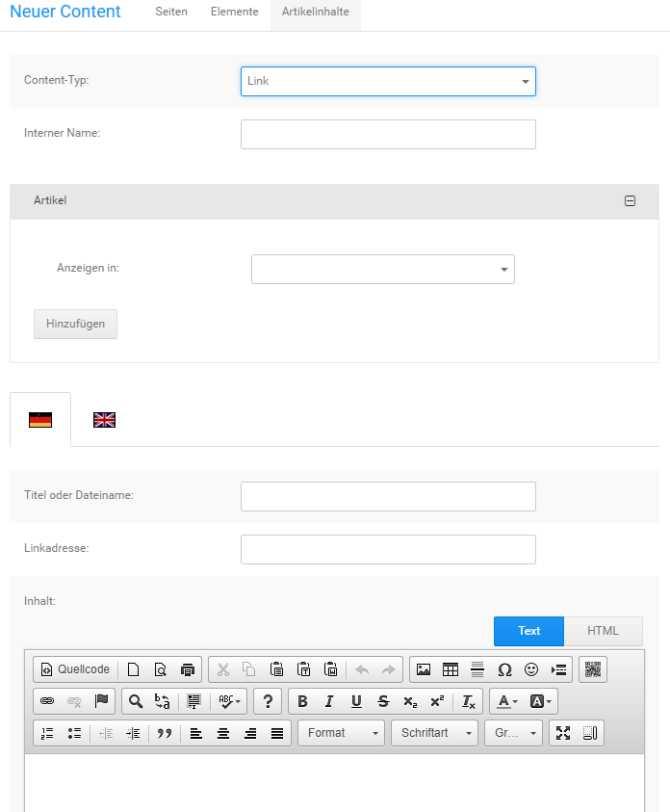The image size is (670, 812).
Task: Insert a table using the table icon
Action: point(449,669)
